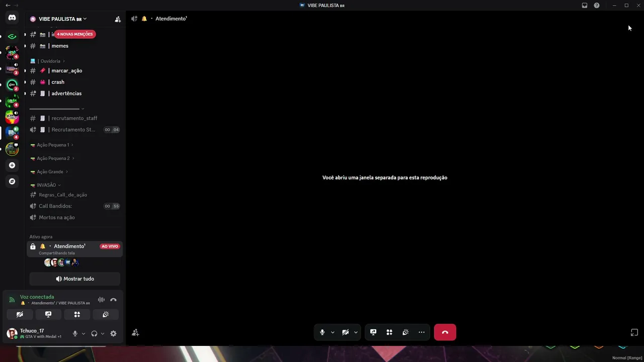Viewport: 644px width, 362px height.
Task: Go back with the title bar left arrow
Action: coord(8,6)
